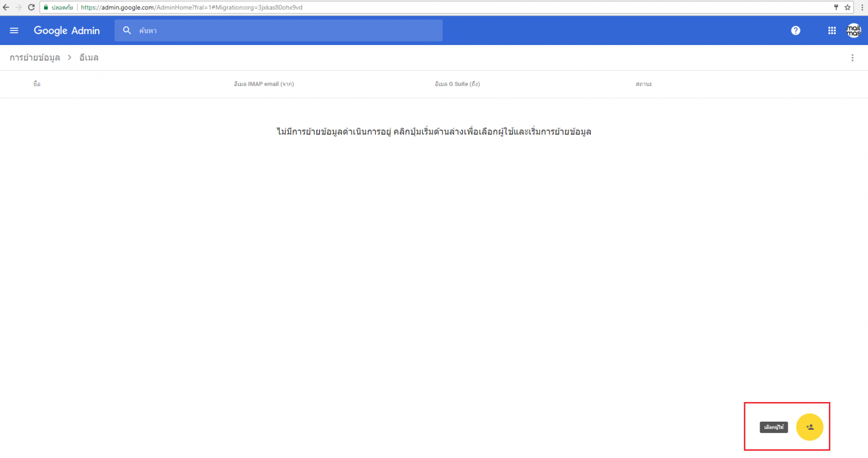868x458 pixels.
Task: Open page more options menu
Action: 852,58
